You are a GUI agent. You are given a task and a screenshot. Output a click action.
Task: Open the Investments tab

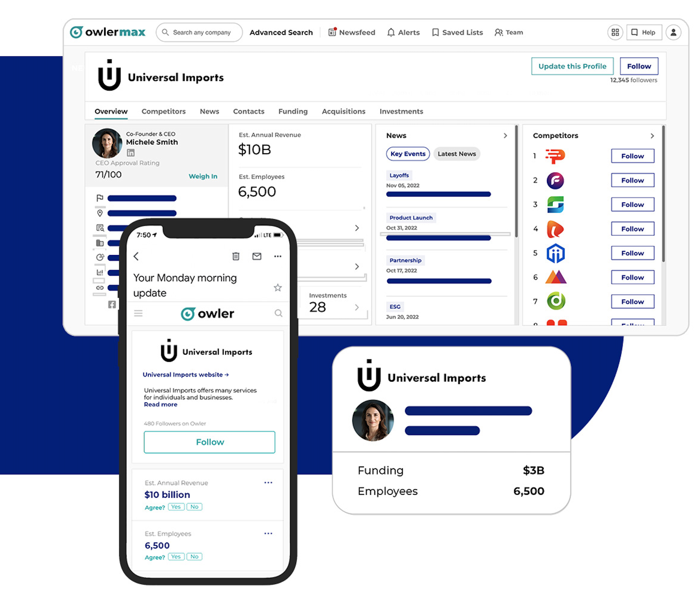point(401,111)
